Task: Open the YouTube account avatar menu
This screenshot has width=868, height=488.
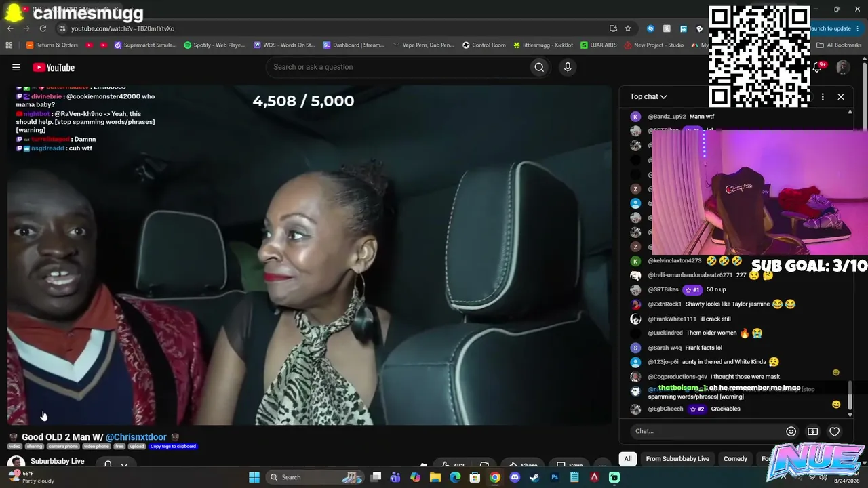Action: (843, 67)
